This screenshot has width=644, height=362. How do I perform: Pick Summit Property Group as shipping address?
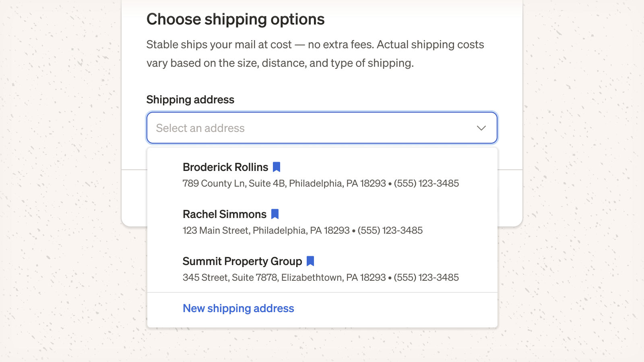(x=322, y=269)
